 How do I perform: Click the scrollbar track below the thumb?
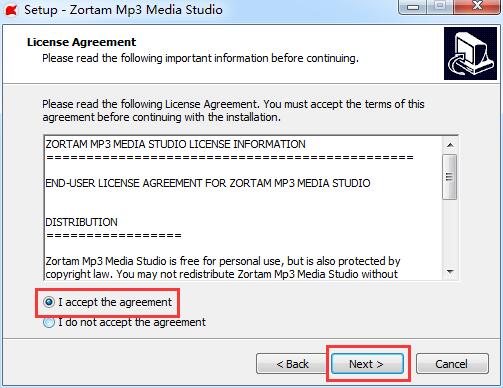coord(450,232)
